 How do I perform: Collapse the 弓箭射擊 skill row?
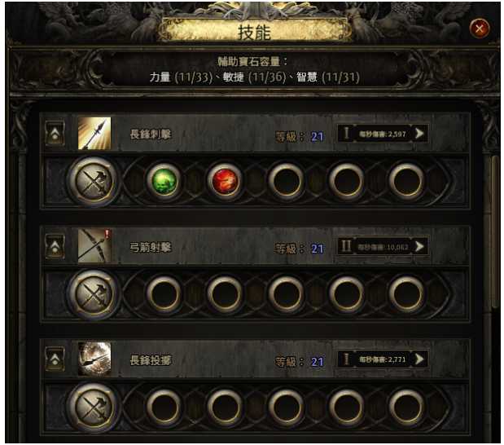click(55, 246)
